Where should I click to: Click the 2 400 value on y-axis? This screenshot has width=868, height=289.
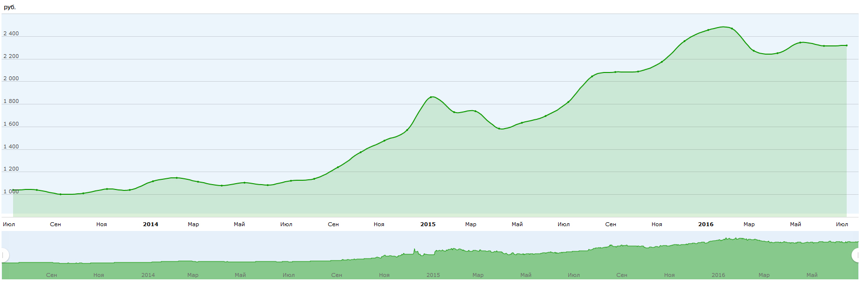tap(11, 34)
